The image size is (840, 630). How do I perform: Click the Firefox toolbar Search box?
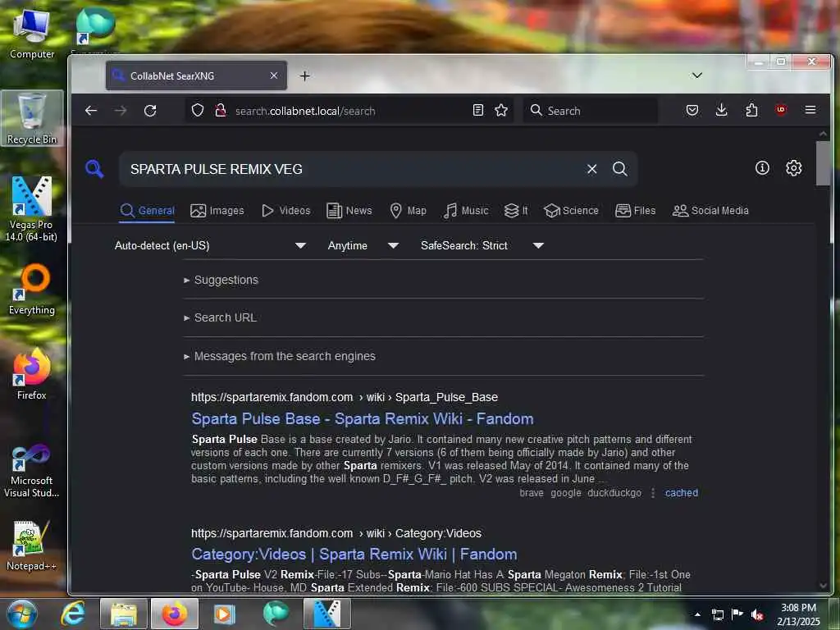pos(591,111)
